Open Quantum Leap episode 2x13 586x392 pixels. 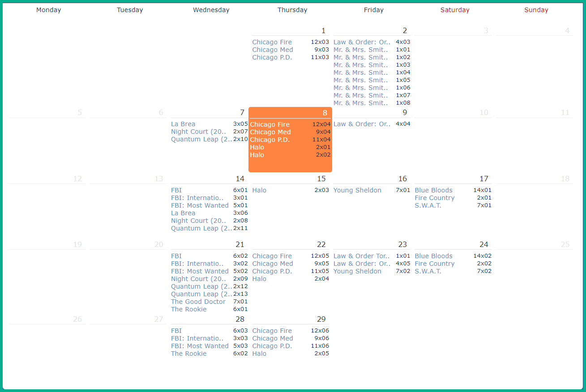[x=201, y=294]
